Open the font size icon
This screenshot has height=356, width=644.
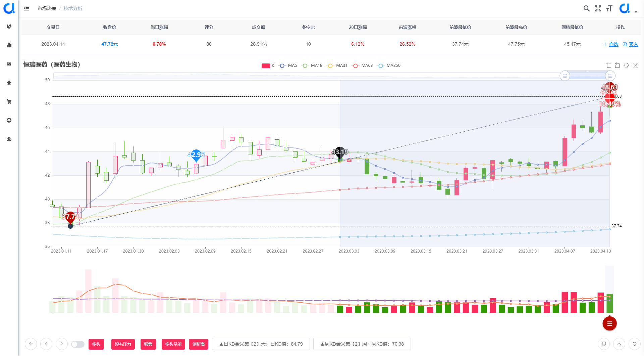pyautogui.click(x=609, y=8)
